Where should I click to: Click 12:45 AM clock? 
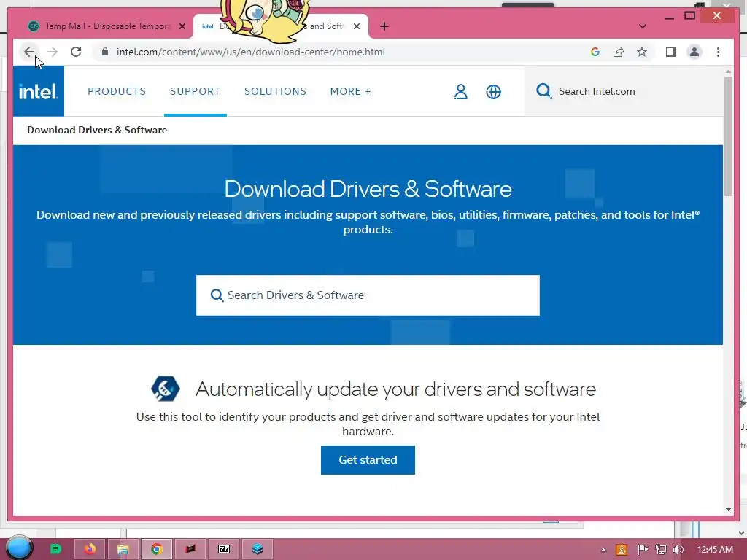(715, 550)
